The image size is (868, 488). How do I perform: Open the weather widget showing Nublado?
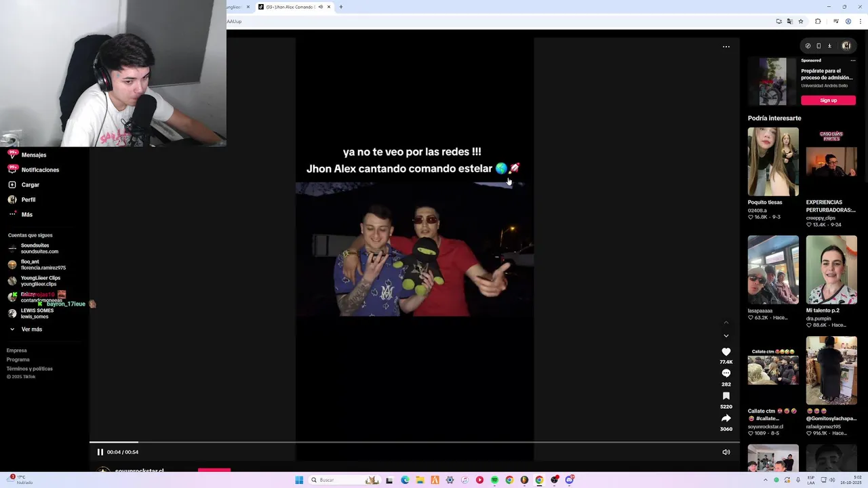pyautogui.click(x=20, y=480)
